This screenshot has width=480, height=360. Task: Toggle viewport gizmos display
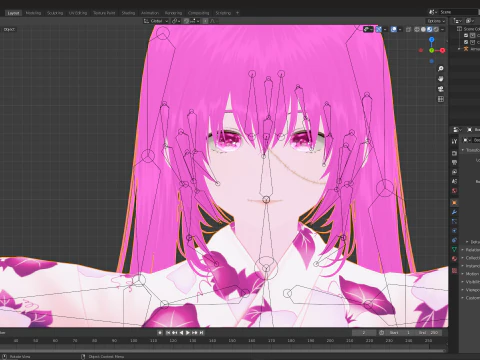point(379,29)
